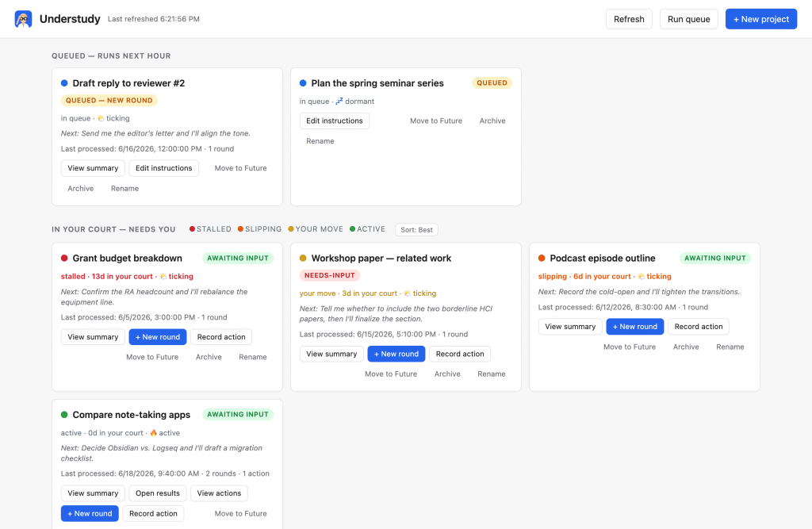Click ticking icon on Podcast episode outline card

pyautogui.click(x=641, y=276)
